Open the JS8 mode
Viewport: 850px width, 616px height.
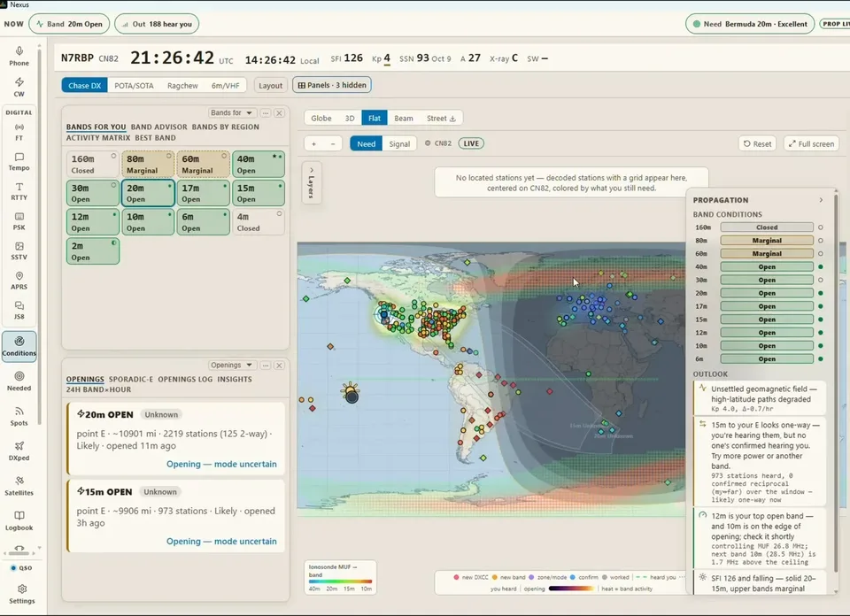point(19,311)
